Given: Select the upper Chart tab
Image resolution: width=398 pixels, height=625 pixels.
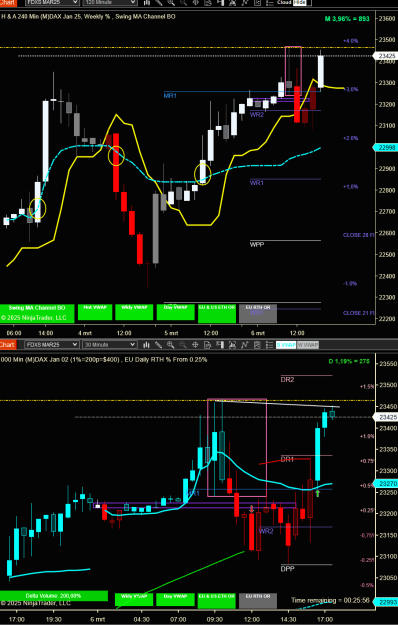Looking at the screenshot, I should 8,3.
